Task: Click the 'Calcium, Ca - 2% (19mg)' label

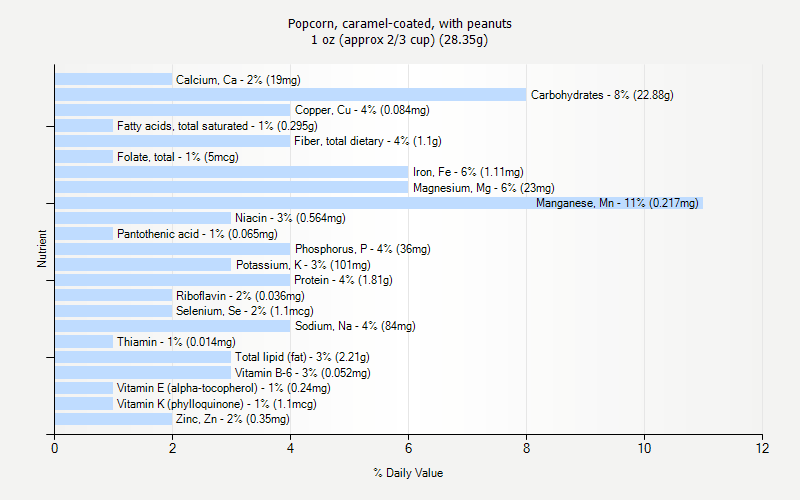Action: (x=238, y=80)
